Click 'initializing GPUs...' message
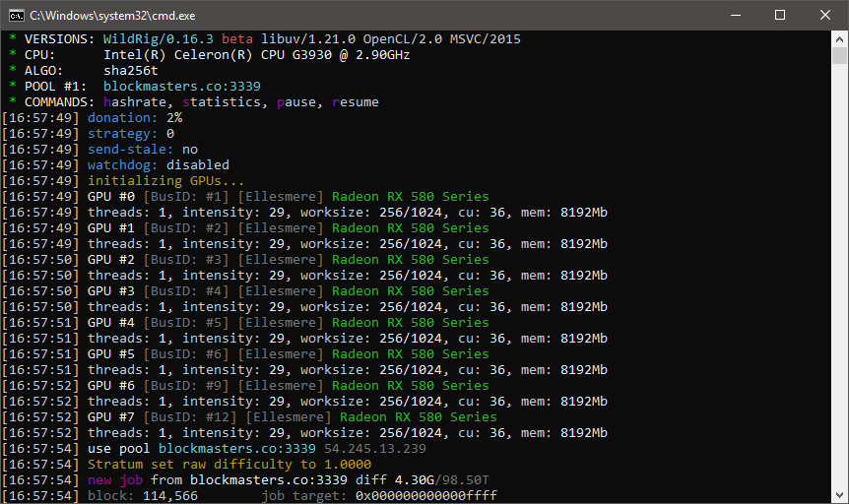Image resolution: width=849 pixels, height=504 pixels. 165,180
